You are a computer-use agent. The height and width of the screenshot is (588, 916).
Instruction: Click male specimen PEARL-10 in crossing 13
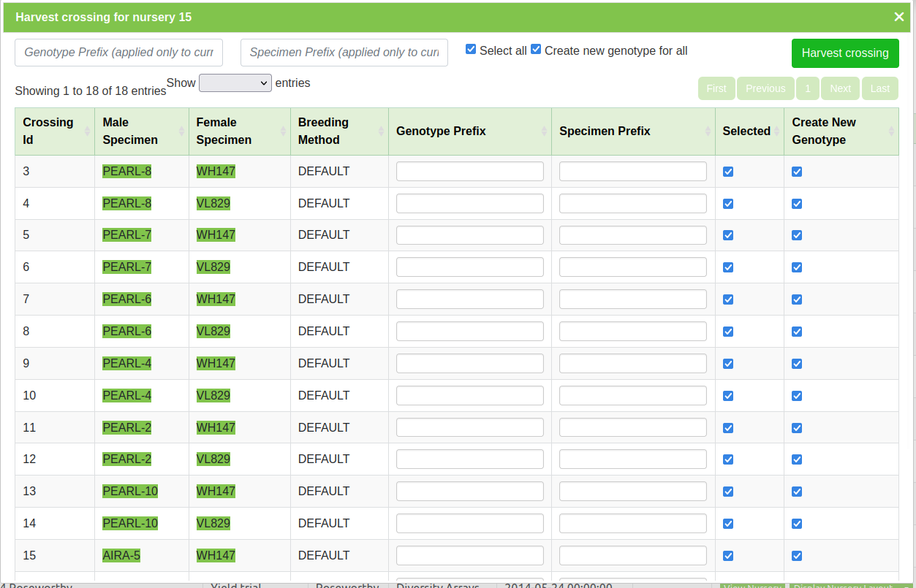pyautogui.click(x=130, y=492)
